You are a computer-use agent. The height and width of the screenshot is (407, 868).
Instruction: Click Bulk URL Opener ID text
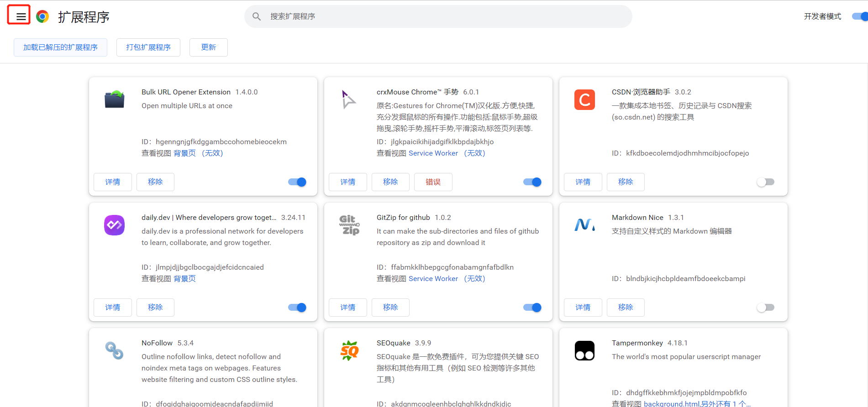tap(214, 142)
